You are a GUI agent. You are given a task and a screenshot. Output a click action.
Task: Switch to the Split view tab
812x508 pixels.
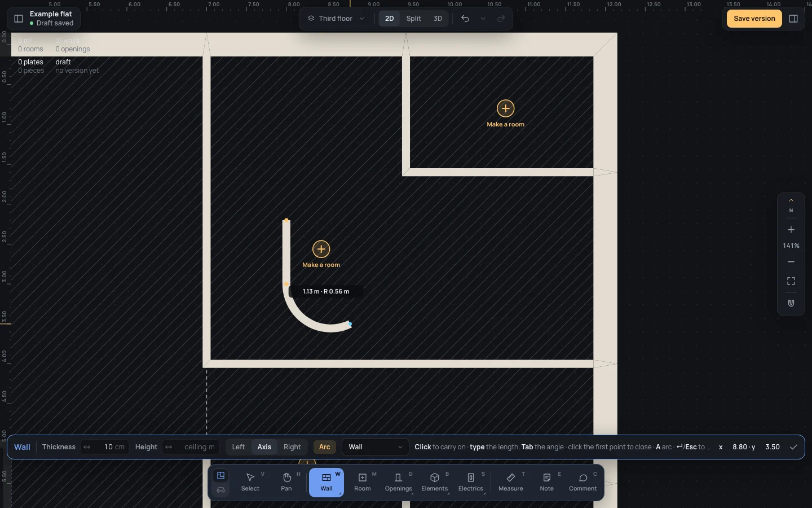414,19
